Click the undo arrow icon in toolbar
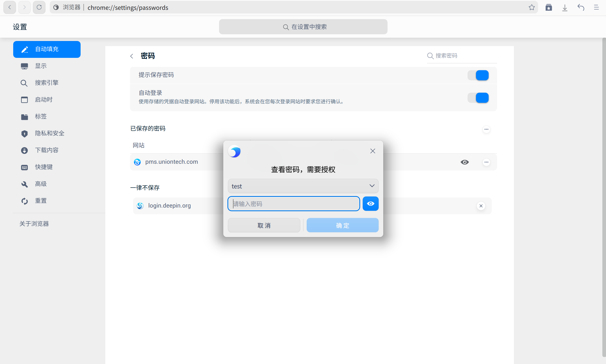This screenshot has width=606, height=364. (x=581, y=8)
